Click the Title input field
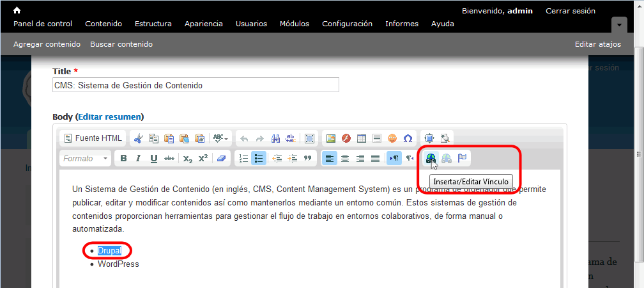 click(196, 85)
